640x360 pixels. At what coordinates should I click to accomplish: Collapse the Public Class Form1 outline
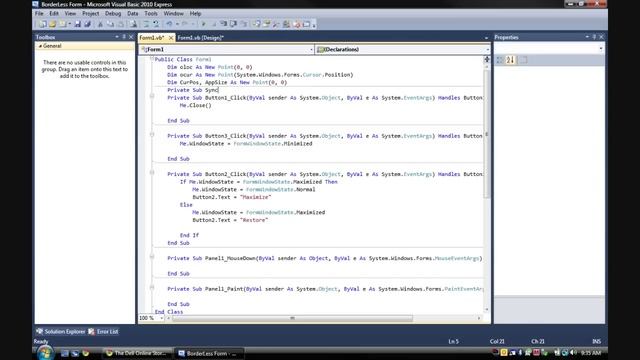pos(152,59)
